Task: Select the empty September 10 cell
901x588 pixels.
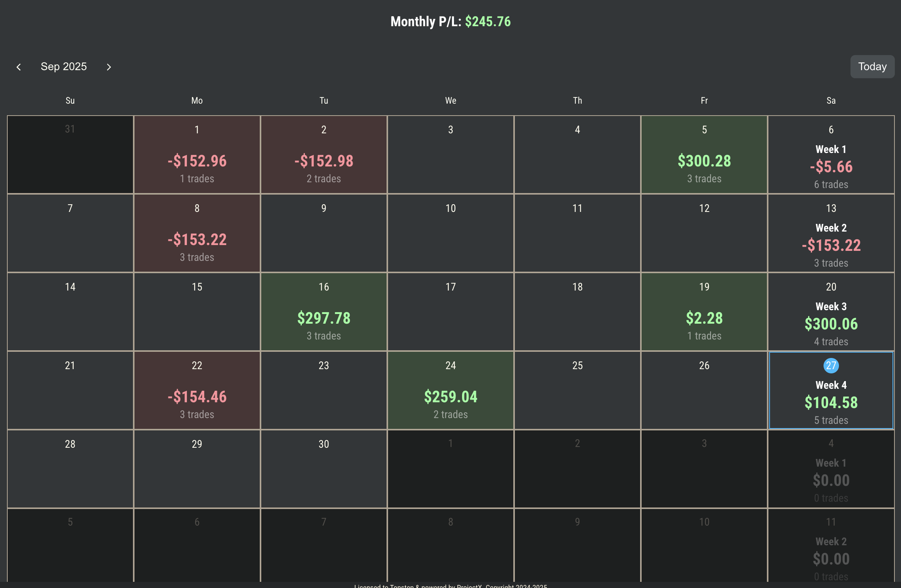Action: coord(450,234)
